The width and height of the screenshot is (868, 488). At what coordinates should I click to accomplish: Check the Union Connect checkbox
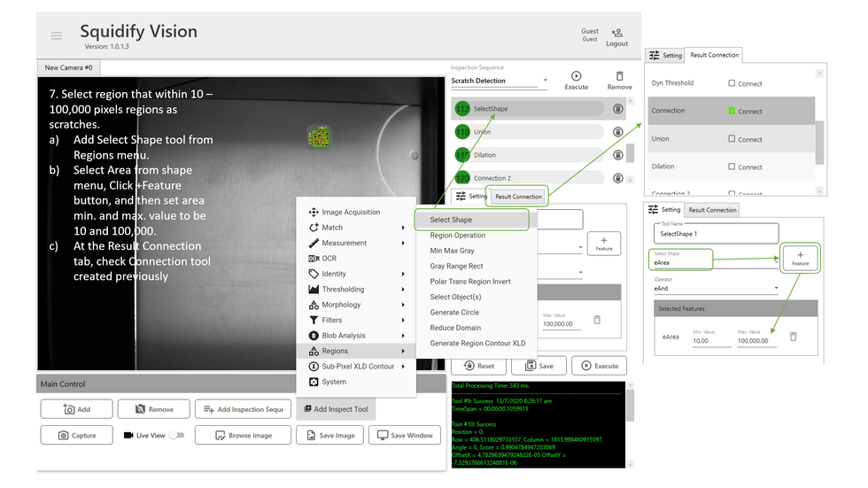[x=732, y=139]
